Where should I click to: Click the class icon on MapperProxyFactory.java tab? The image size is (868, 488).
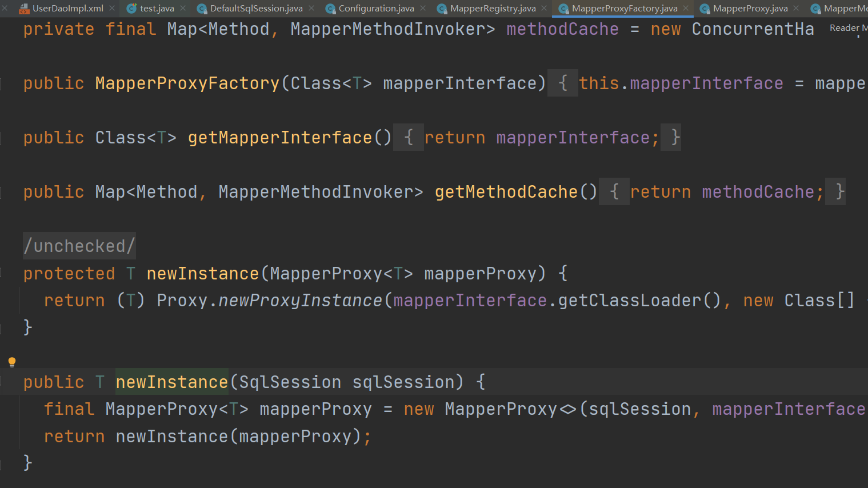tap(563, 9)
